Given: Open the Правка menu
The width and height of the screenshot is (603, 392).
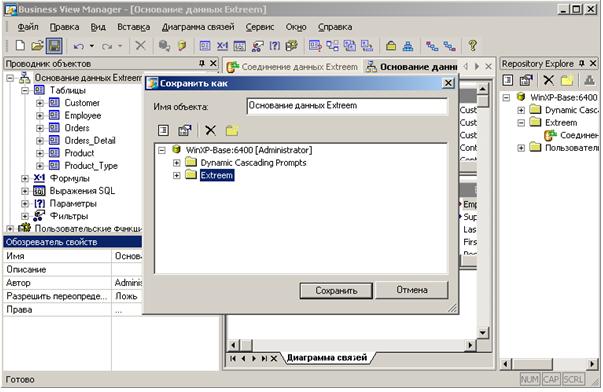Looking at the screenshot, I should click(64, 27).
